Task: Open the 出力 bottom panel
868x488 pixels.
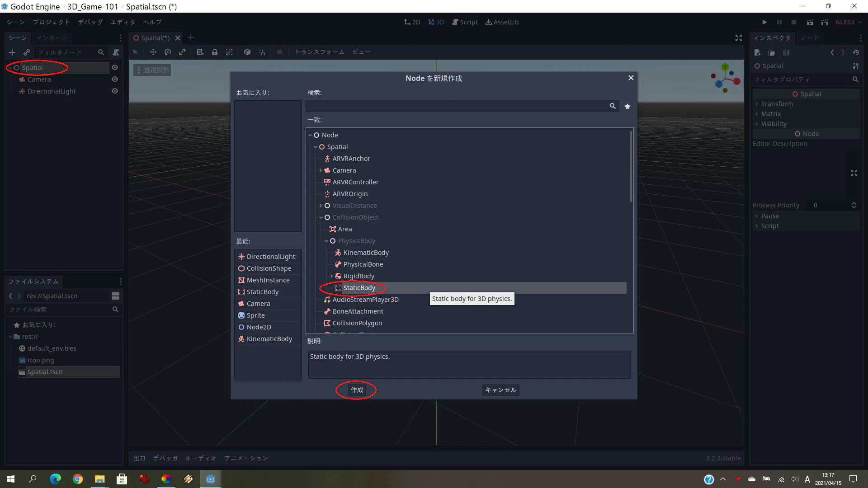Action: (139, 458)
